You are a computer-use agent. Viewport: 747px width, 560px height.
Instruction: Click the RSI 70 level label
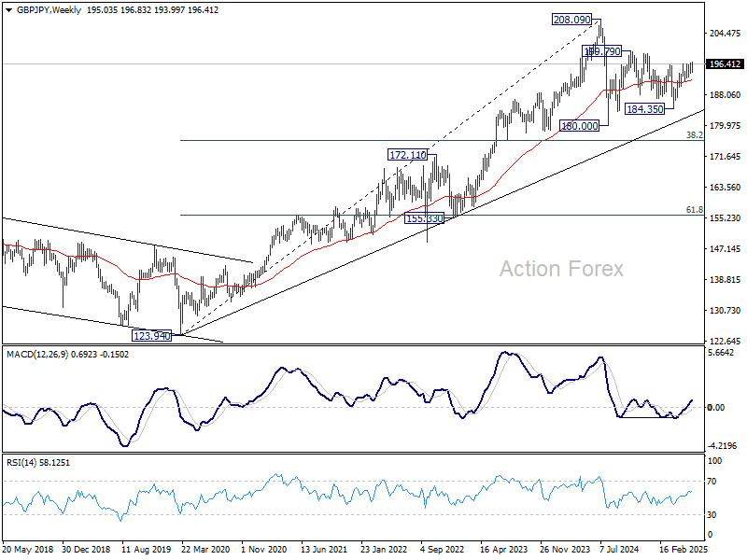coord(712,482)
